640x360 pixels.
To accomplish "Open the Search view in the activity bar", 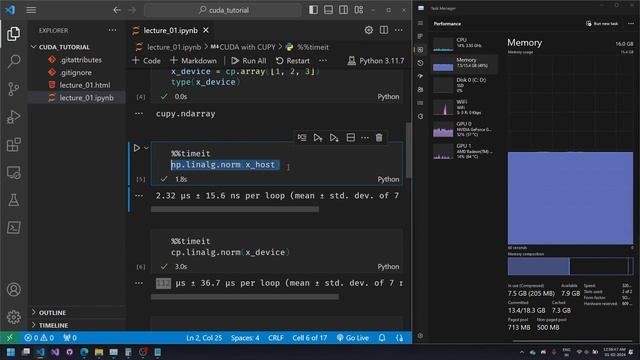I will pos(13,61).
